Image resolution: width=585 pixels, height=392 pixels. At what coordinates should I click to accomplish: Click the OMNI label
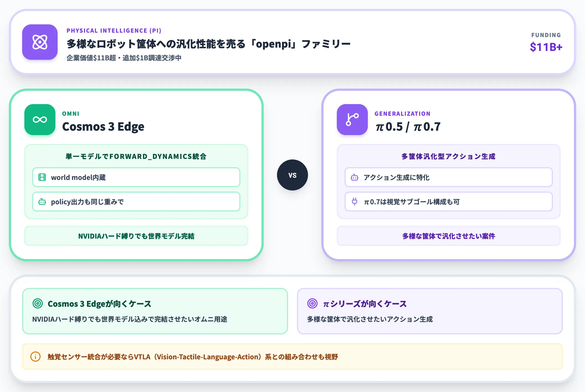tap(71, 114)
